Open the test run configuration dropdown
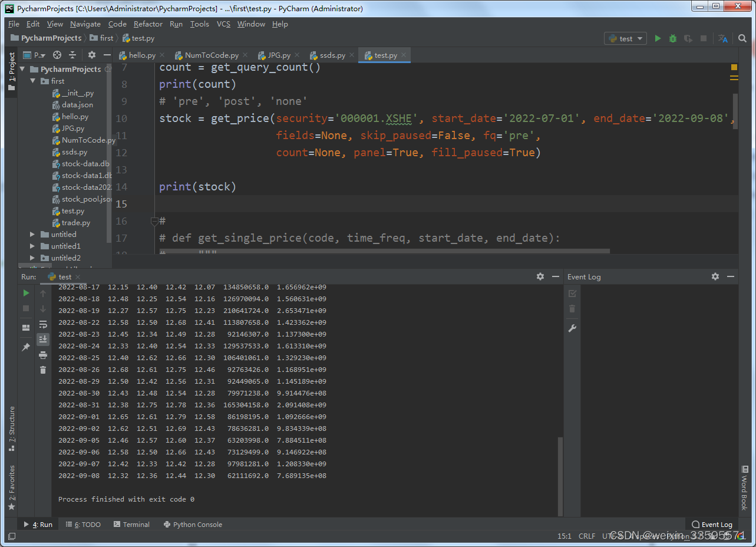 pos(625,38)
